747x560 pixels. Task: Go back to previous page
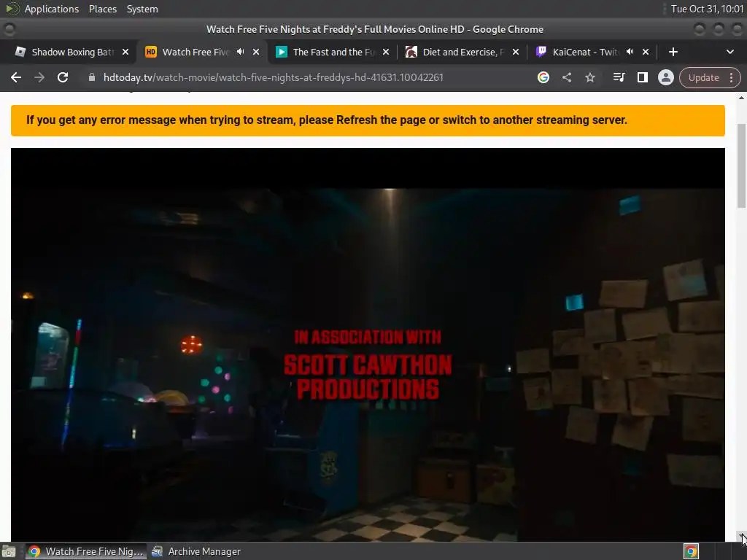coord(16,77)
